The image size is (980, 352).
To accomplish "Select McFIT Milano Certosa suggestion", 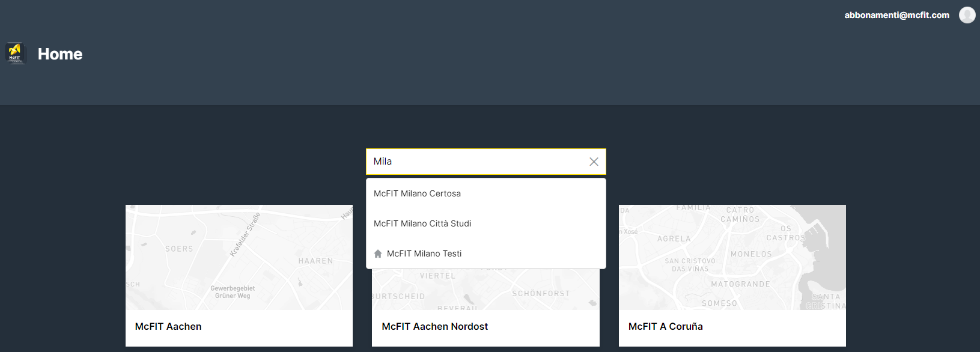I will click(485, 193).
